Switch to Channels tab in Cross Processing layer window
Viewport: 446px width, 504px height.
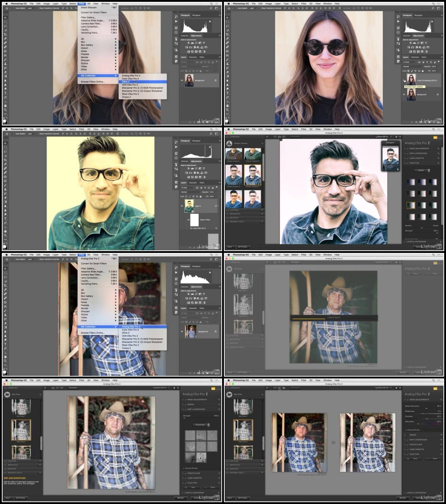[415, 57]
